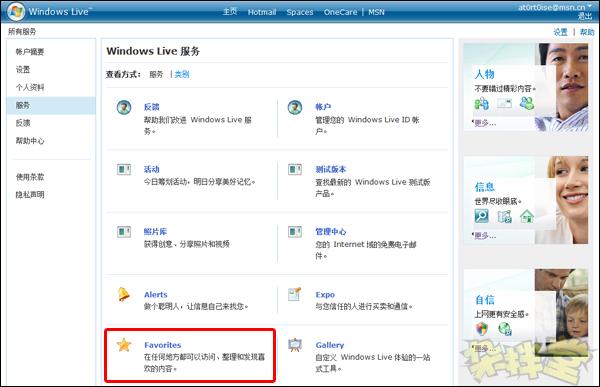Click the magnifier search icon under 信息
The image size is (600, 387).
pyautogui.click(x=481, y=216)
